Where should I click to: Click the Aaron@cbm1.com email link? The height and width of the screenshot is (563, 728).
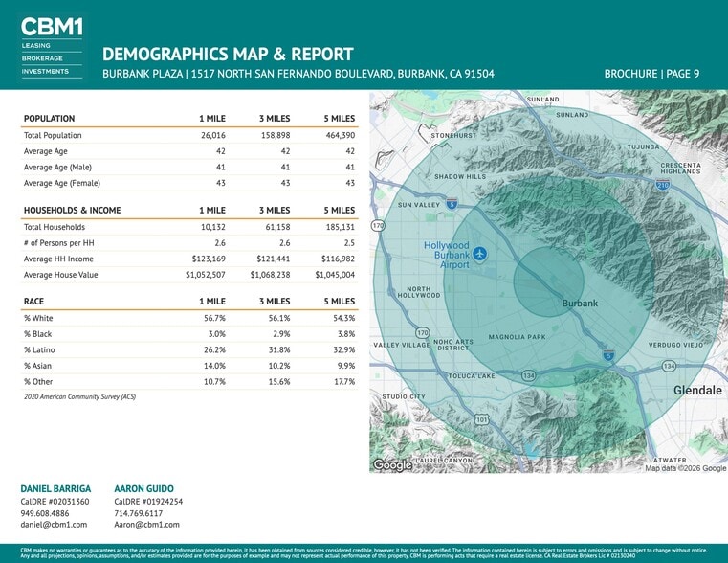(146, 525)
